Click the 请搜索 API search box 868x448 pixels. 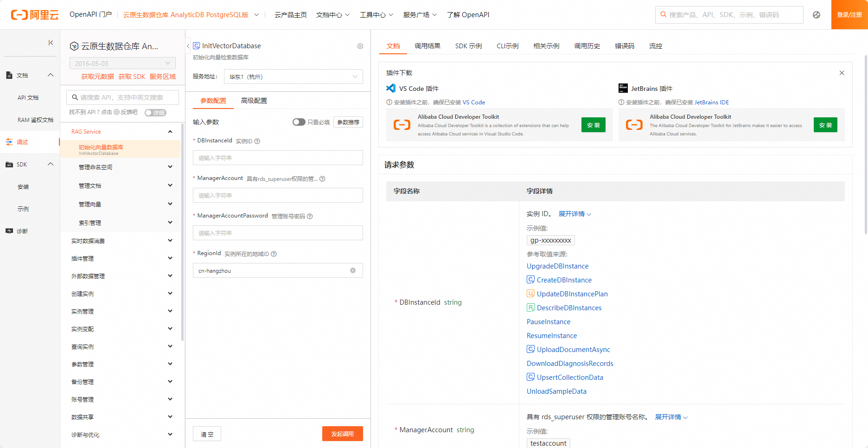coord(122,97)
